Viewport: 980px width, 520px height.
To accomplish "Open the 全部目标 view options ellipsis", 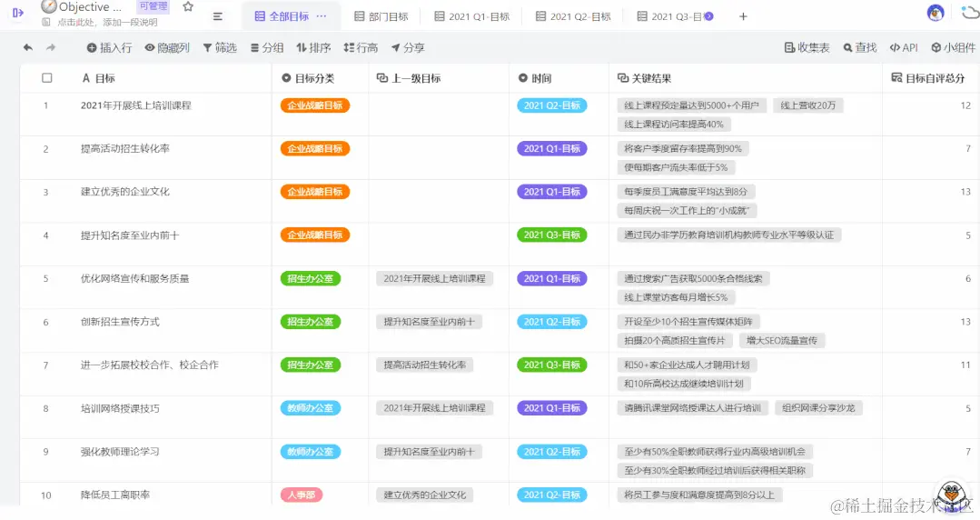I will 322,16.
